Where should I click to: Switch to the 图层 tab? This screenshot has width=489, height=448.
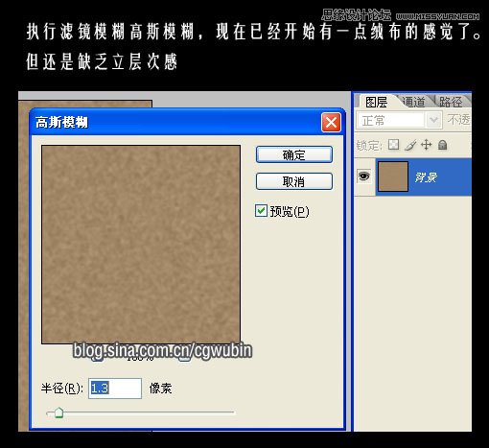point(376,102)
